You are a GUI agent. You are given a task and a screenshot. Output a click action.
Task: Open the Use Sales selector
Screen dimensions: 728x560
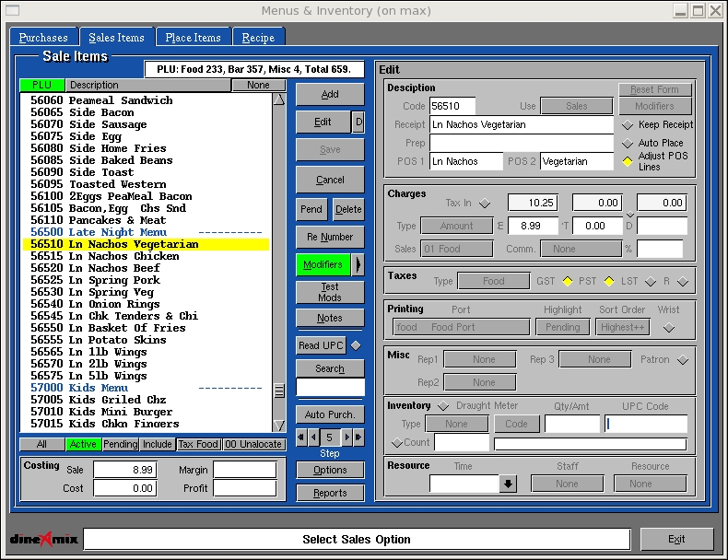coord(577,106)
